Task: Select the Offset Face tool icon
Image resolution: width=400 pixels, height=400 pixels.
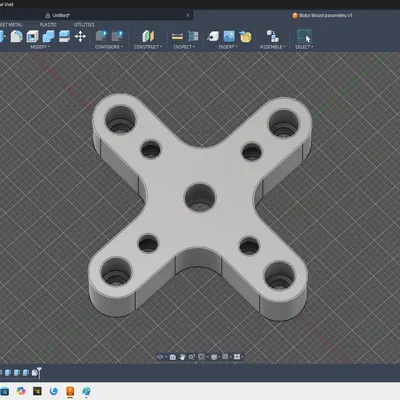Action: pos(64,36)
